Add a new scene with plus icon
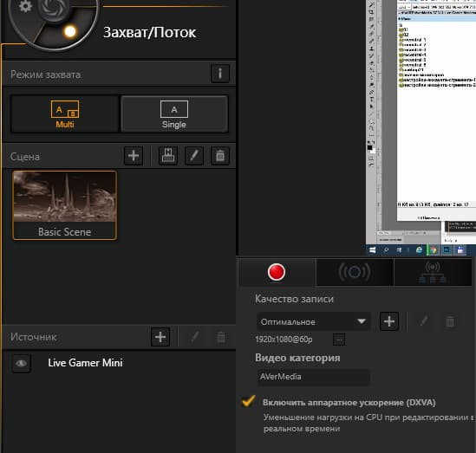 click(134, 156)
